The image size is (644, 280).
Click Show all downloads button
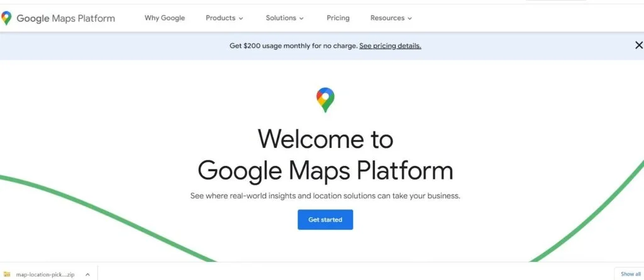click(630, 274)
